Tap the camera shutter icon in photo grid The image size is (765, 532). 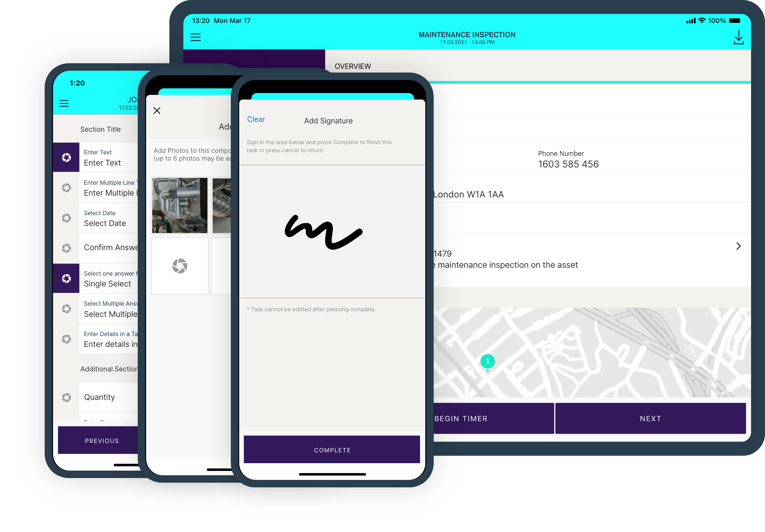coord(180,266)
